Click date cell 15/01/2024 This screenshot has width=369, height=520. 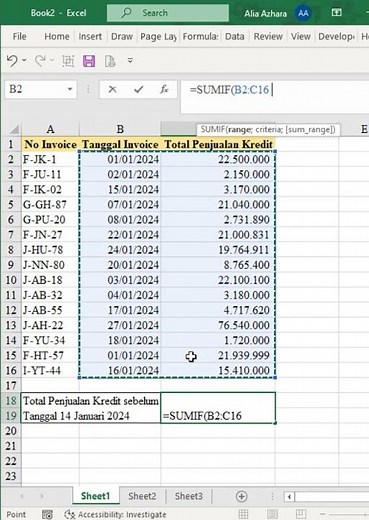point(120,190)
